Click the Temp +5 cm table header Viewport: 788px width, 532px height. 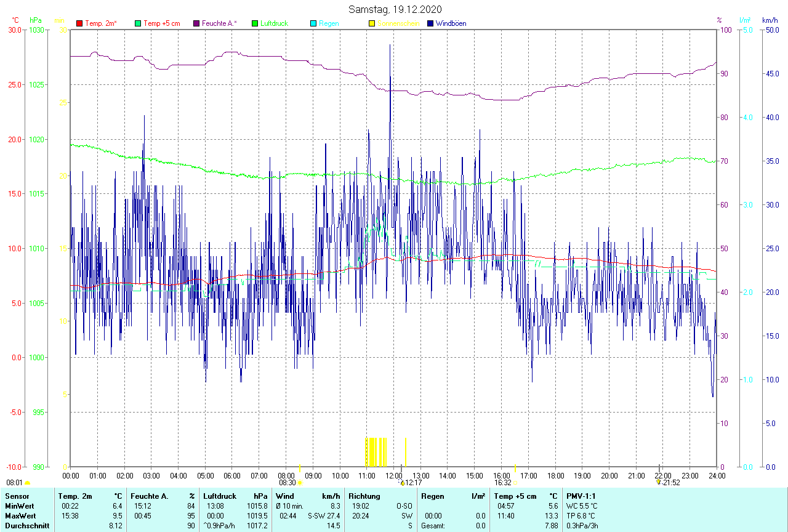pyautogui.click(x=515, y=496)
